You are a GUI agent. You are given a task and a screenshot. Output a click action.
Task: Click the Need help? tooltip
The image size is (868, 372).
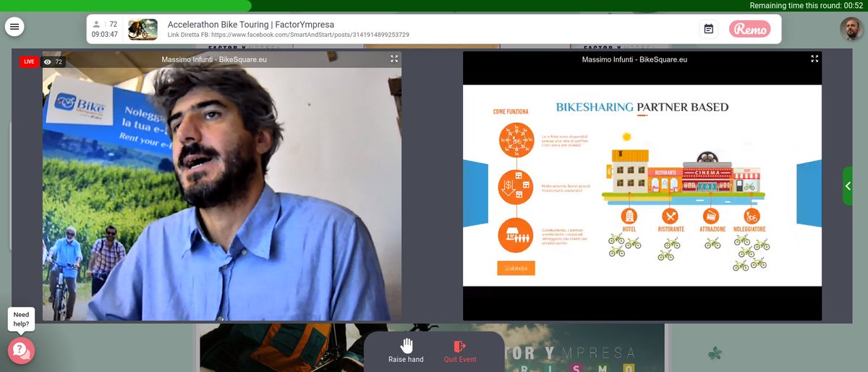[22, 319]
